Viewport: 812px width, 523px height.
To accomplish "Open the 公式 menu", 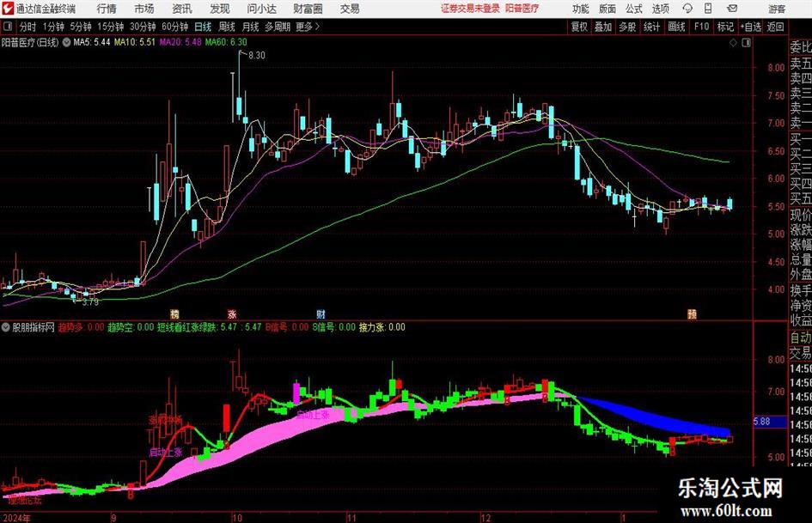I will tap(634, 9).
